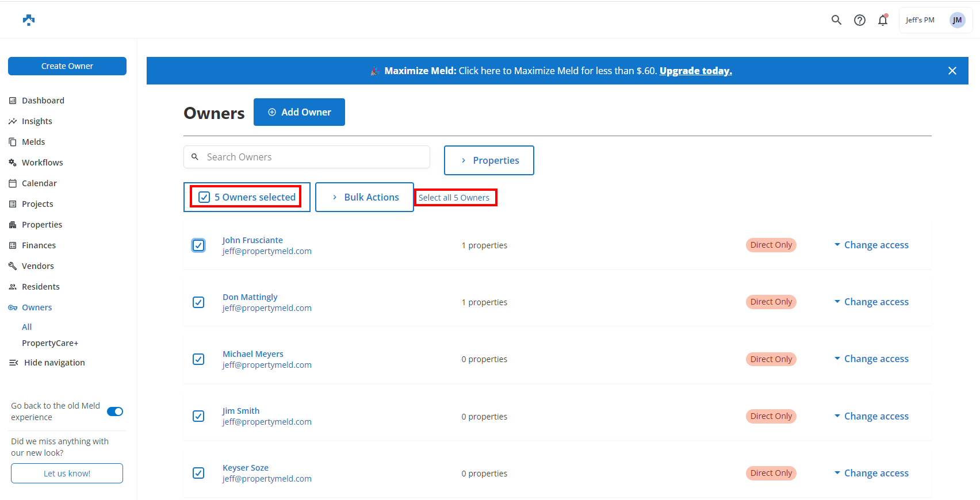980x500 pixels.
Task: Uncheck the Keyser Soze row checkbox
Action: 198,473
